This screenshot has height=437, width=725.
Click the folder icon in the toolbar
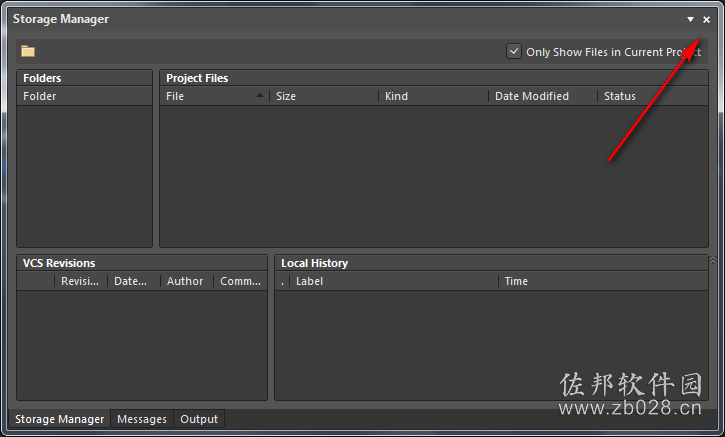pyautogui.click(x=28, y=51)
